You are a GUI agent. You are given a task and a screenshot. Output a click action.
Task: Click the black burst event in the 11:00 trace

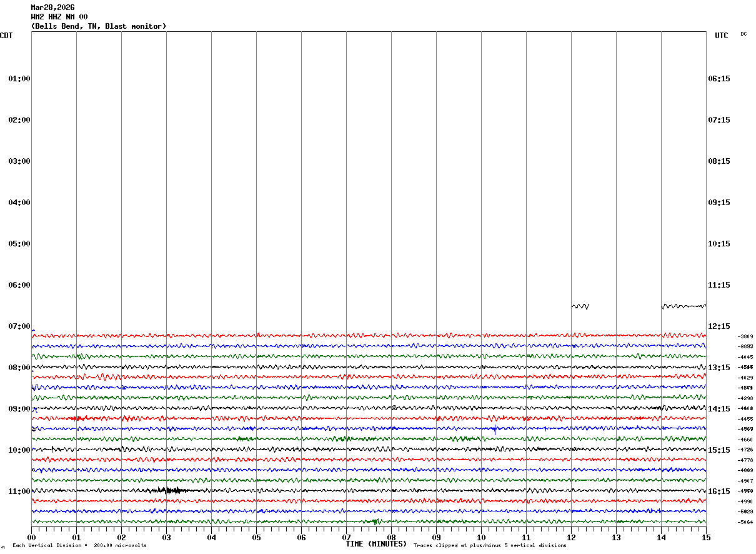[167, 490]
